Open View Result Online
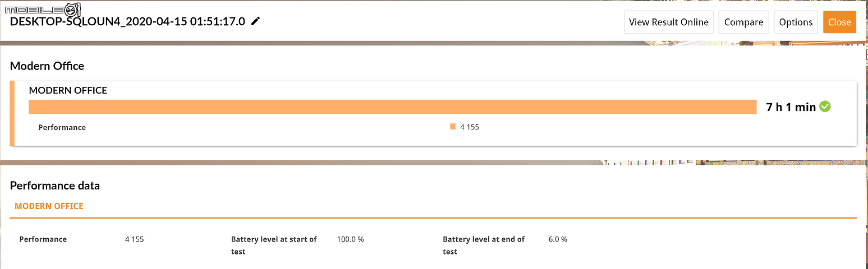 (x=669, y=22)
